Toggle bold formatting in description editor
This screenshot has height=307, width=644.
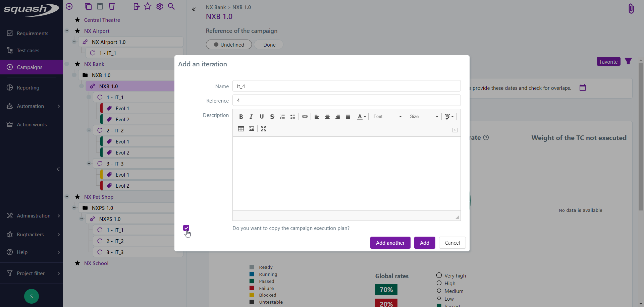point(241,117)
